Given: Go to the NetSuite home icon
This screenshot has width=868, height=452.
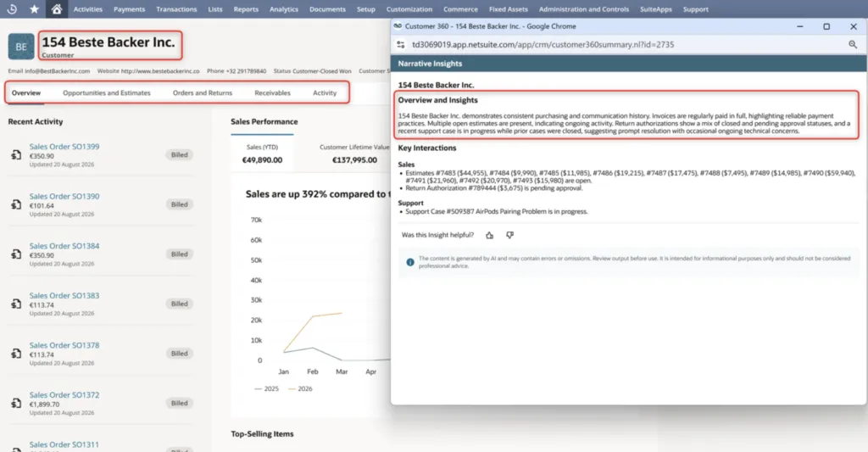Looking at the screenshot, I should (x=57, y=9).
